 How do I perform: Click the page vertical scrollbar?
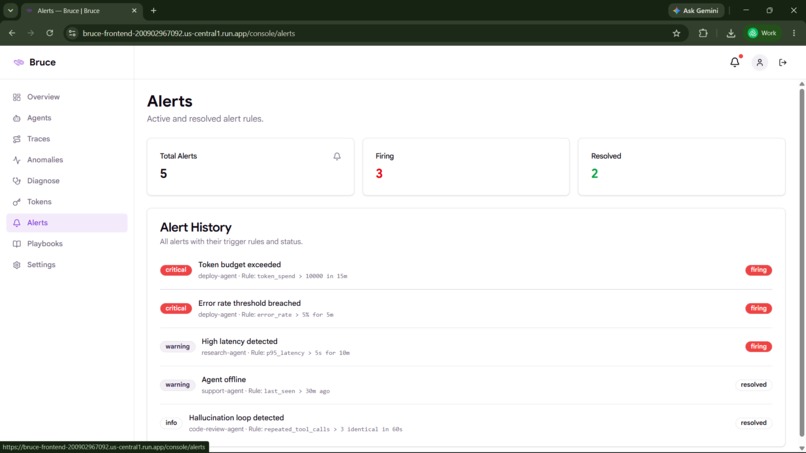tap(801, 261)
